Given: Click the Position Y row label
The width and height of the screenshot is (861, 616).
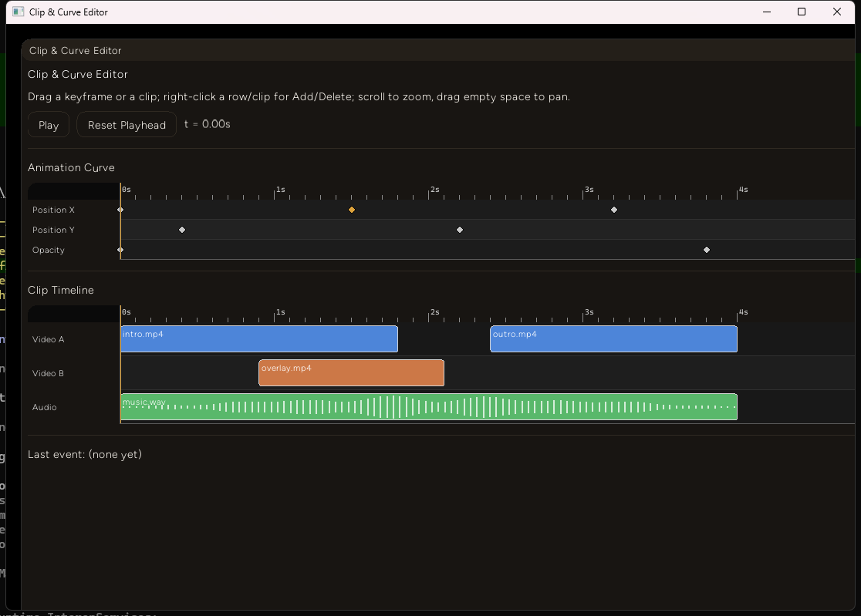Looking at the screenshot, I should point(53,230).
